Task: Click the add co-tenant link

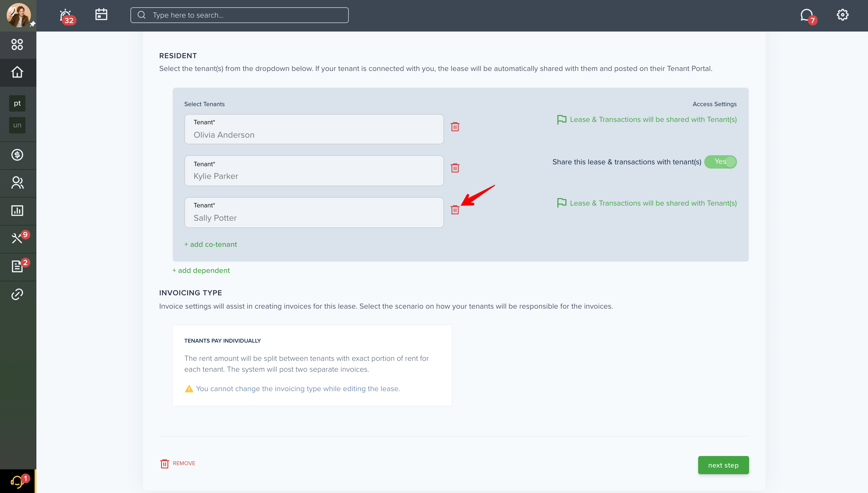Action: [211, 244]
